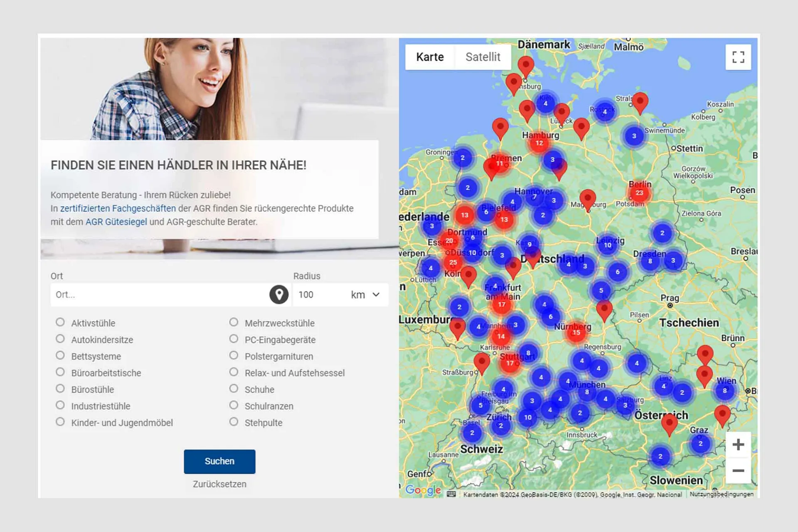Click the Hamburg cluster marker showing 12
798x532 pixels.
click(539, 143)
